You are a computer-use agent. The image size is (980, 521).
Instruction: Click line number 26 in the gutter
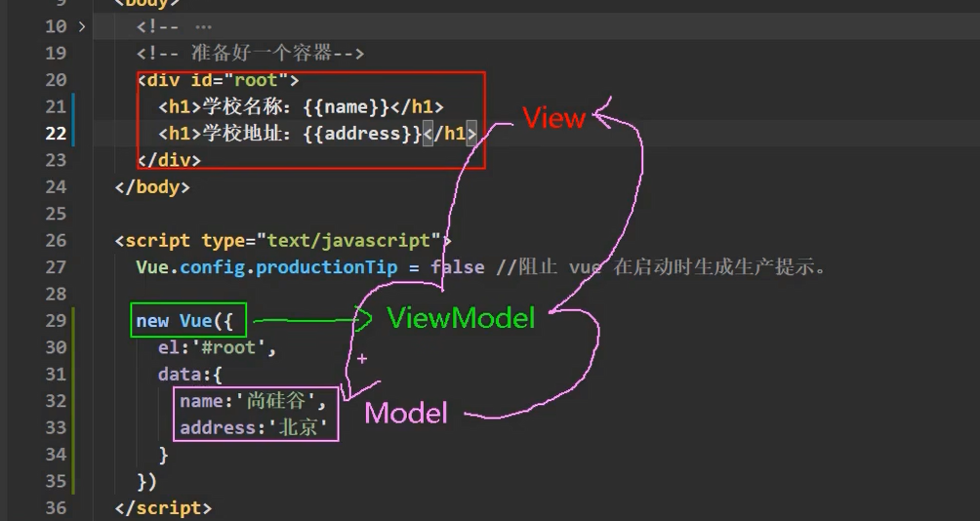56,241
